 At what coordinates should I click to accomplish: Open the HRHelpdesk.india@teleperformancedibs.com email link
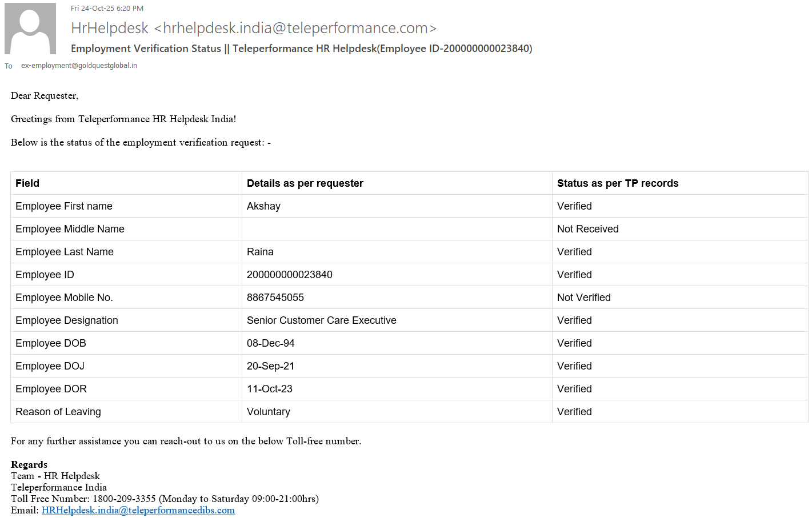coord(138,510)
